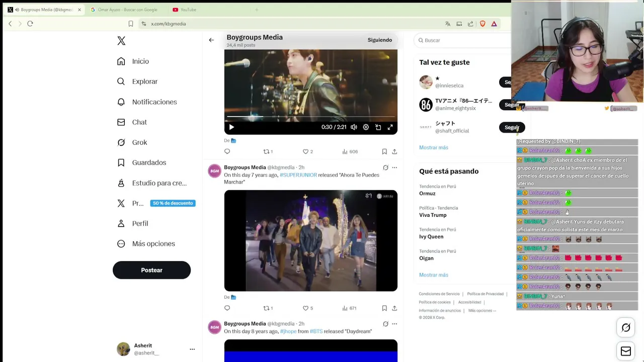
Task: Repost the SUPERJUNIOR post
Action: [268, 308]
